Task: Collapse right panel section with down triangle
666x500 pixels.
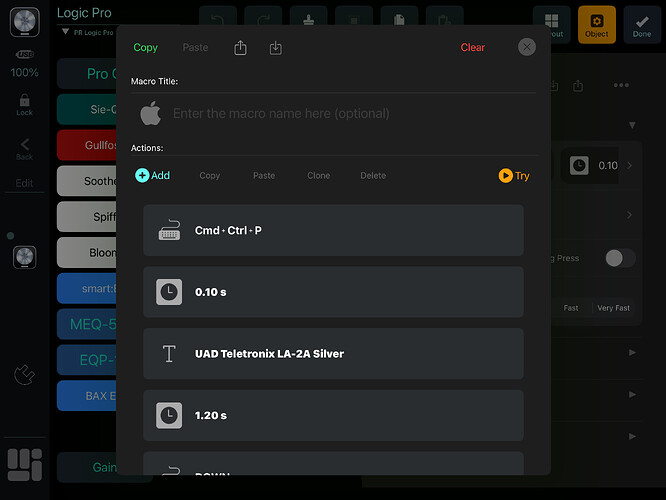Action: [x=632, y=125]
